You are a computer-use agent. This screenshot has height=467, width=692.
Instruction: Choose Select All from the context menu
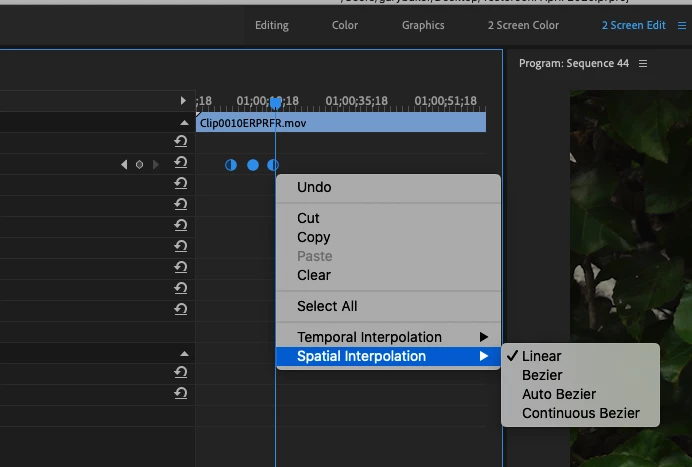pyautogui.click(x=388, y=306)
